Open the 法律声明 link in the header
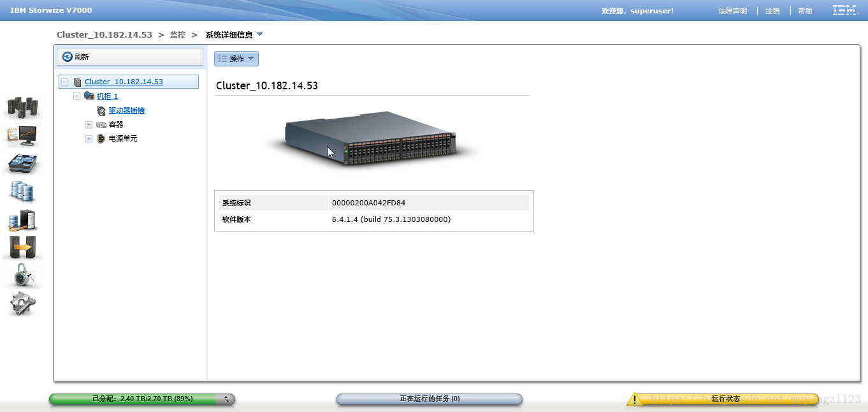Viewport: 868px width, 412px height. [x=732, y=11]
